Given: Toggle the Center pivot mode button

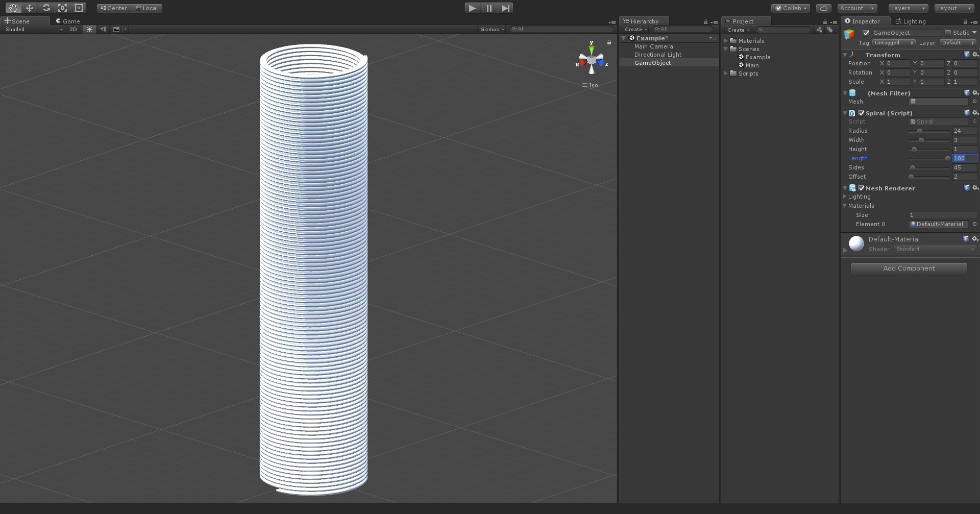Looking at the screenshot, I should (x=114, y=8).
